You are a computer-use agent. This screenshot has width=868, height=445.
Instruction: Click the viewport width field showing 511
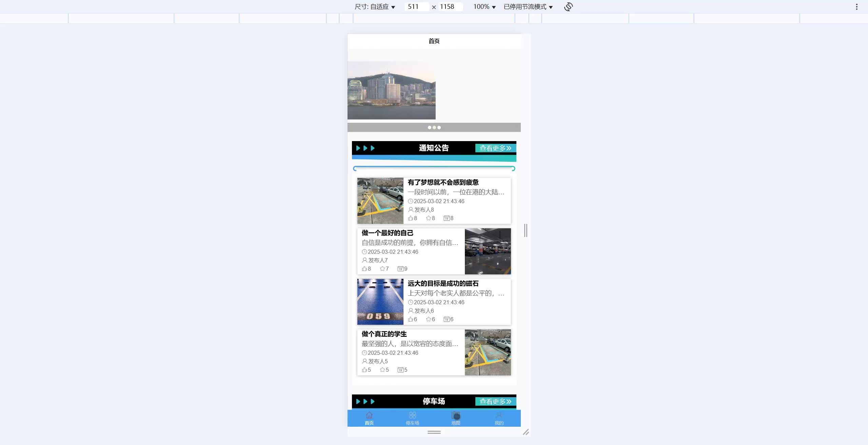tap(416, 7)
